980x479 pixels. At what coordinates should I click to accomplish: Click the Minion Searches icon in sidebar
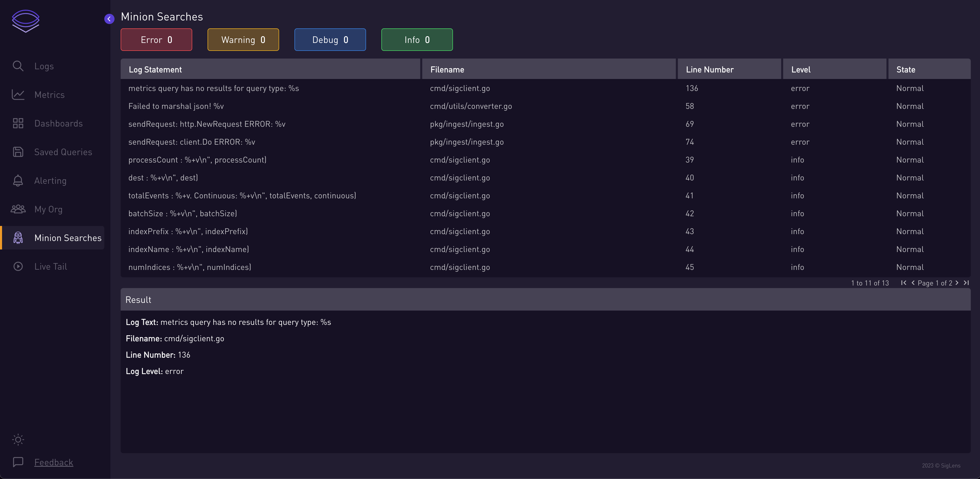(18, 238)
